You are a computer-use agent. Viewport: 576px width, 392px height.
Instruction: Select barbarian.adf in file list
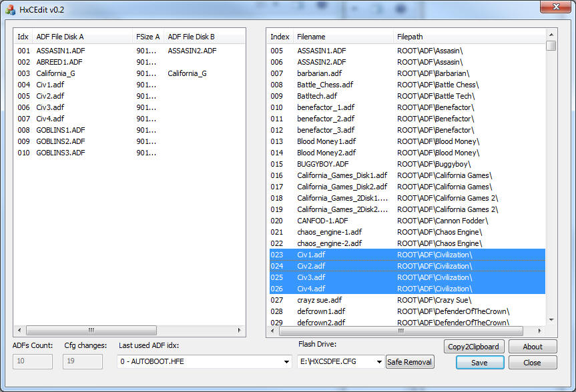pyautogui.click(x=319, y=73)
